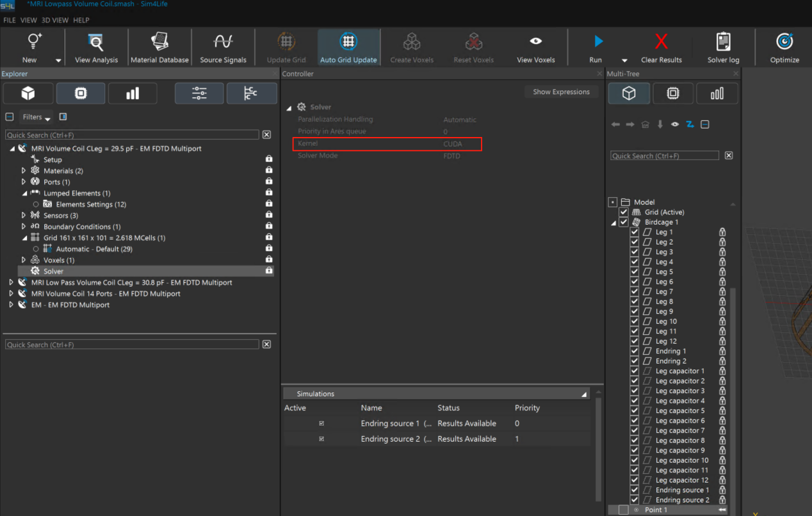The height and width of the screenshot is (516, 812).
Task: Expand MRI Volume Coil 14 Ports simulation
Action: [12, 294]
